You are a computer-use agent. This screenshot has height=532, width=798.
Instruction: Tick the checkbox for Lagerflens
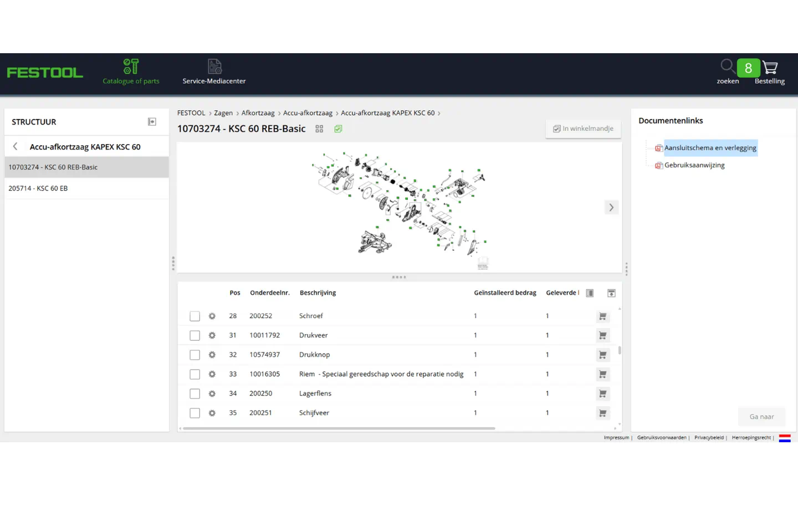click(x=195, y=393)
